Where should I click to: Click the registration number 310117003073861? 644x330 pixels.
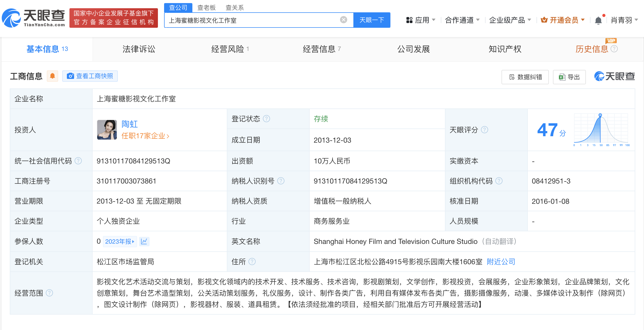pos(126,181)
